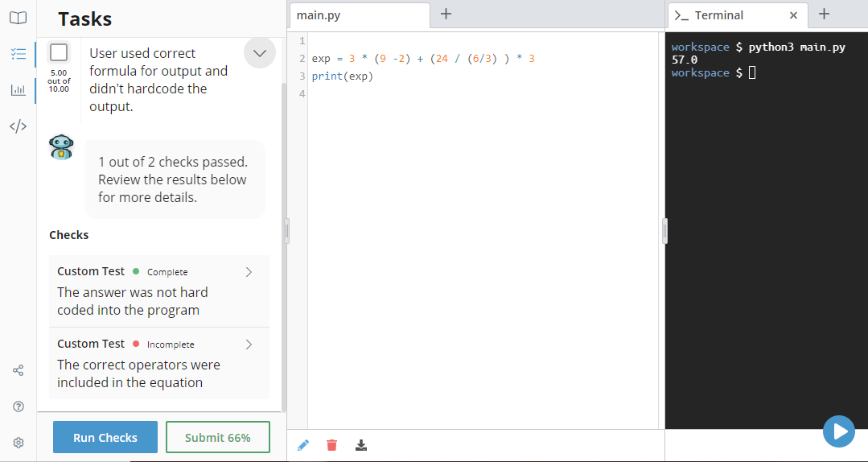Screen dimensions: 868x462
Task: Select the tasks checklist sidebar icon
Action: 18,54
